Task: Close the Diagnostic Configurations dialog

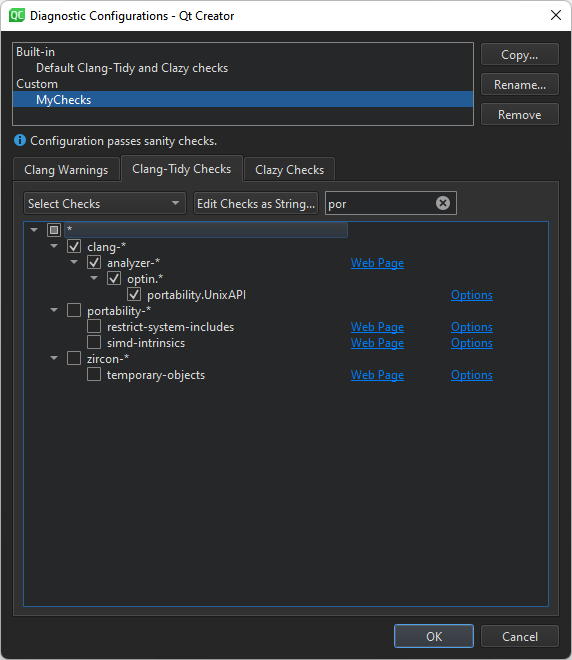Action: pyautogui.click(x=556, y=16)
